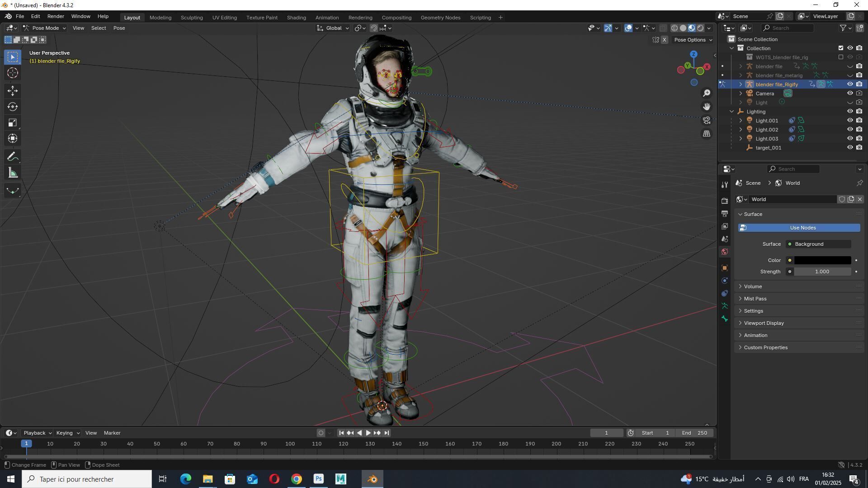Switch to rendered viewport shading

tap(700, 28)
